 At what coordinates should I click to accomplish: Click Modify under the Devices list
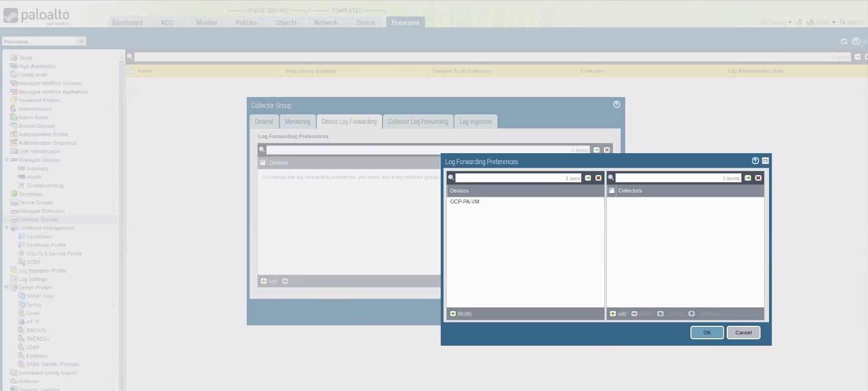(x=461, y=314)
